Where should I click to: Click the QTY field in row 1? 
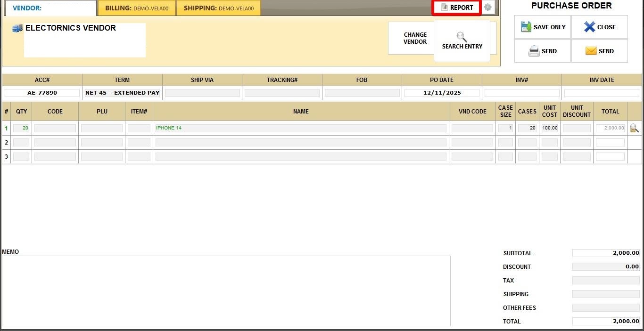pos(21,128)
